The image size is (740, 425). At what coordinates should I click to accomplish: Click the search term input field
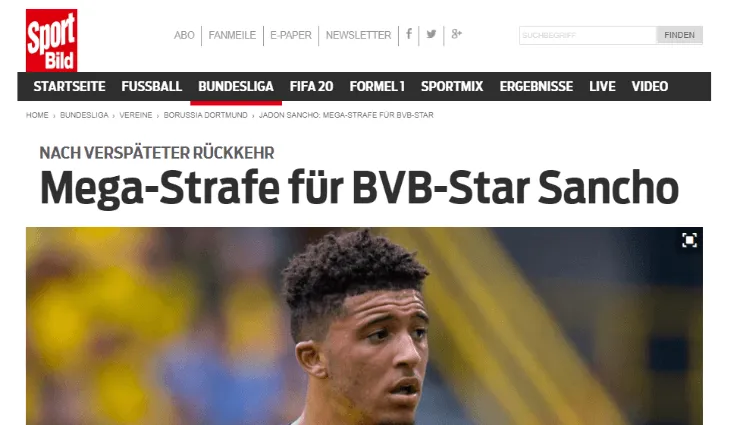pos(588,35)
